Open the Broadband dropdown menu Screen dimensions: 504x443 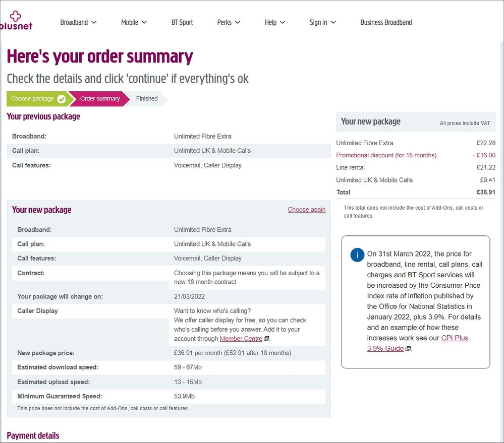click(75, 22)
